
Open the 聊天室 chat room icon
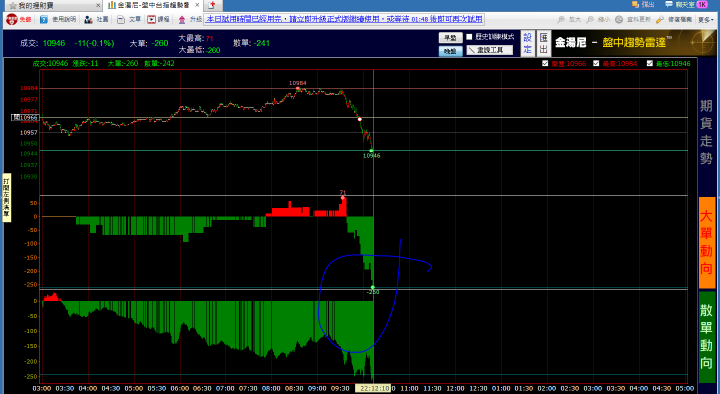(x=669, y=5)
